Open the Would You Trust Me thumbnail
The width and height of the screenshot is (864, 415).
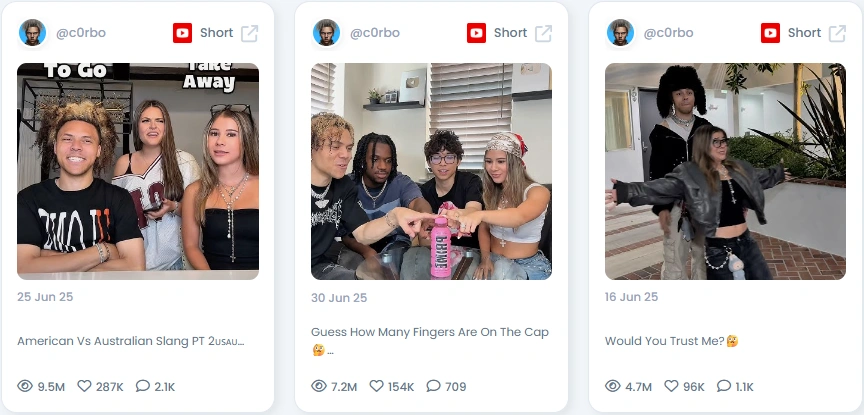725,171
